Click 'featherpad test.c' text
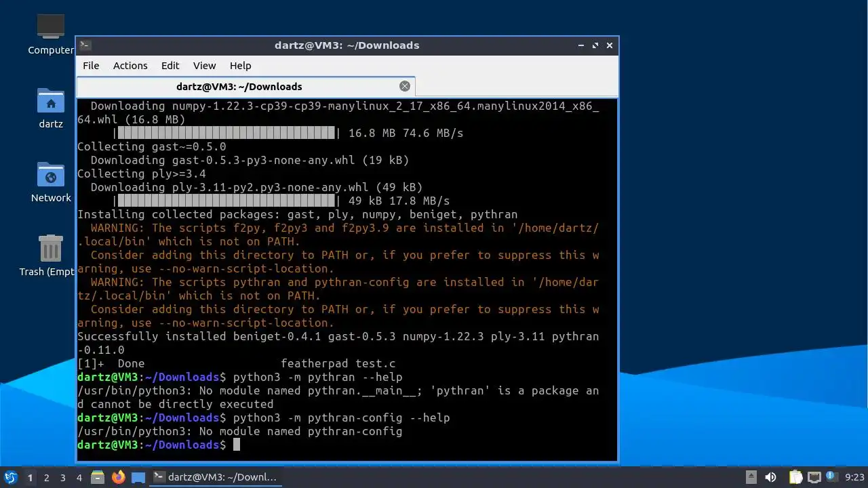The width and height of the screenshot is (868, 488). 338,363
